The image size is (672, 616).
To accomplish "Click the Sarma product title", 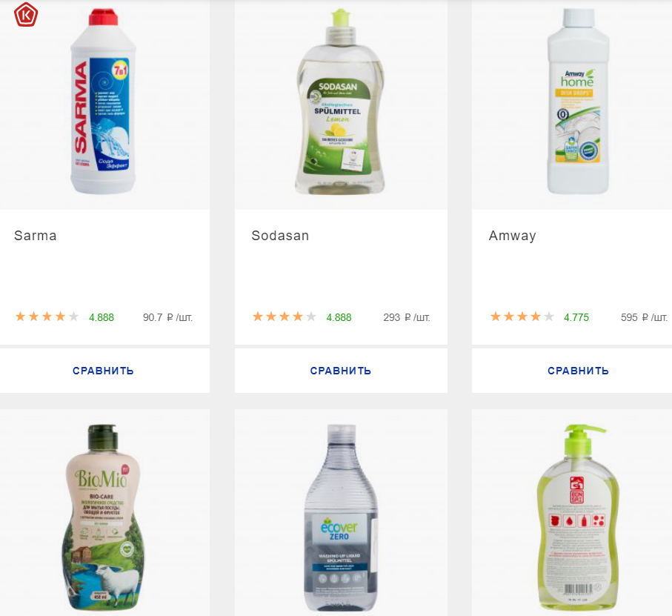I will coord(35,235).
